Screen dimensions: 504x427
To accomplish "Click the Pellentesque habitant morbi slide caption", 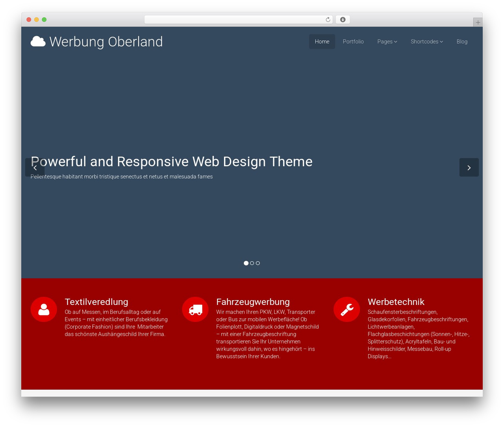I will coord(122,176).
